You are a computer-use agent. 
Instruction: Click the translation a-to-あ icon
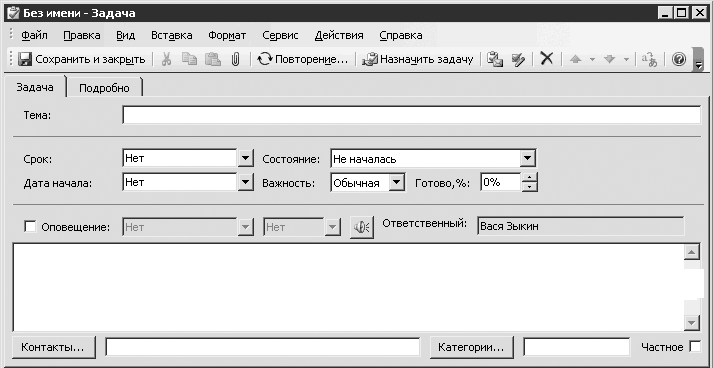(649, 59)
